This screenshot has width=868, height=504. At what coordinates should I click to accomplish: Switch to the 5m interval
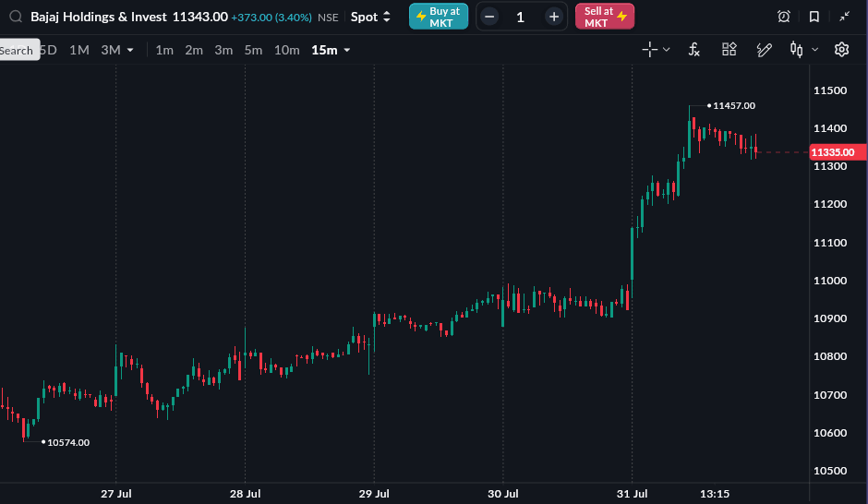[254, 50]
